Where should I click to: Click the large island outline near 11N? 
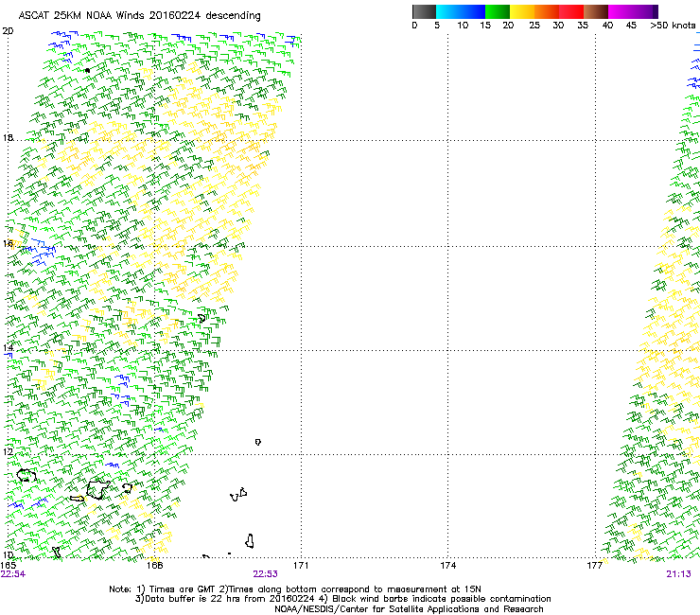click(x=97, y=490)
